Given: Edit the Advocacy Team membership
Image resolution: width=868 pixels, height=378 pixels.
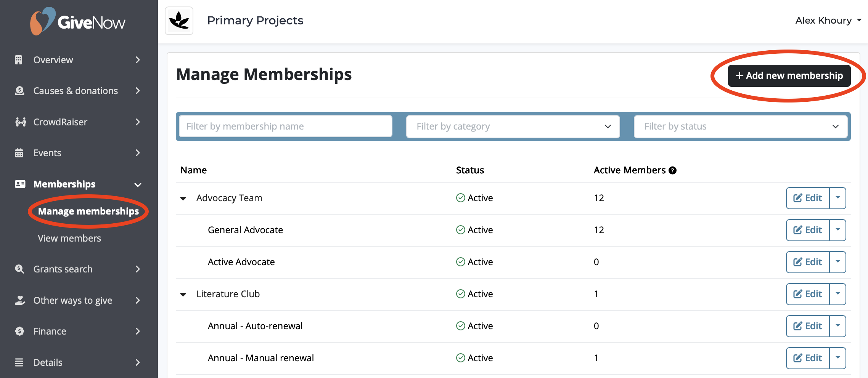Looking at the screenshot, I should tap(808, 198).
